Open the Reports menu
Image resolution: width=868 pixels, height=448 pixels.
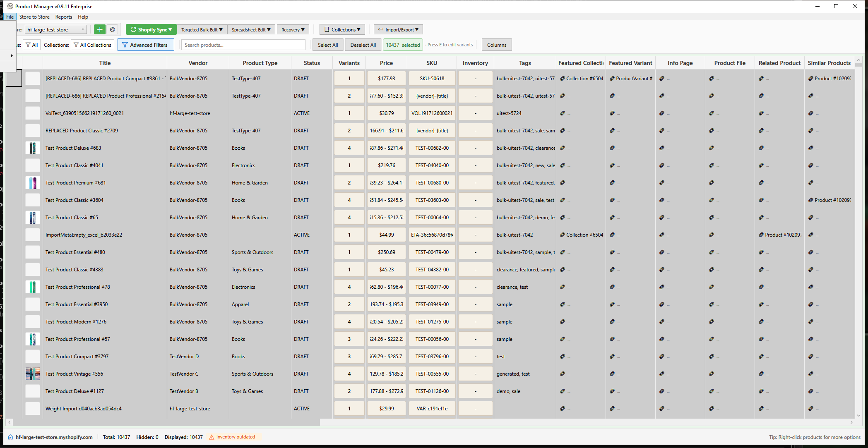point(63,17)
